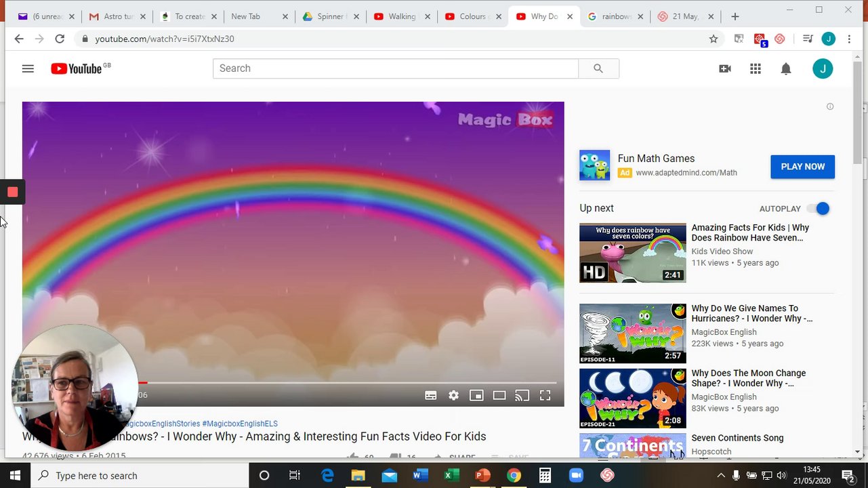Viewport: 868px width, 488px height.
Task: Open the Calculator from the taskbar
Action: pyautogui.click(x=545, y=476)
